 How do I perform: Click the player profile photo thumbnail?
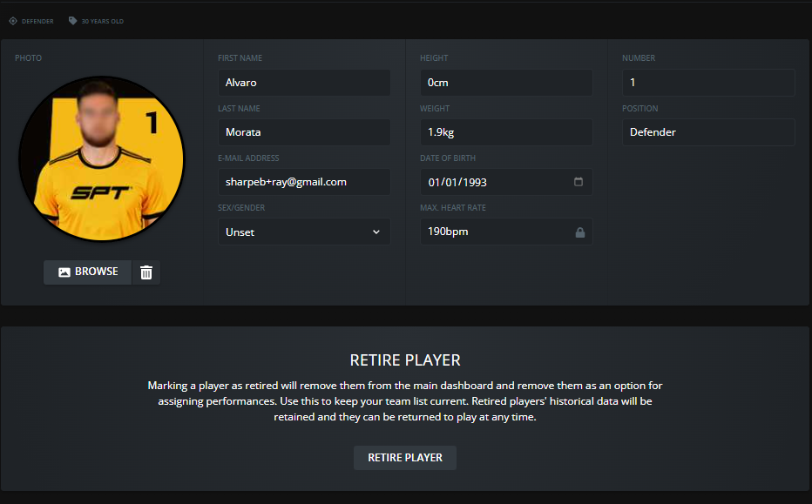click(x=101, y=158)
